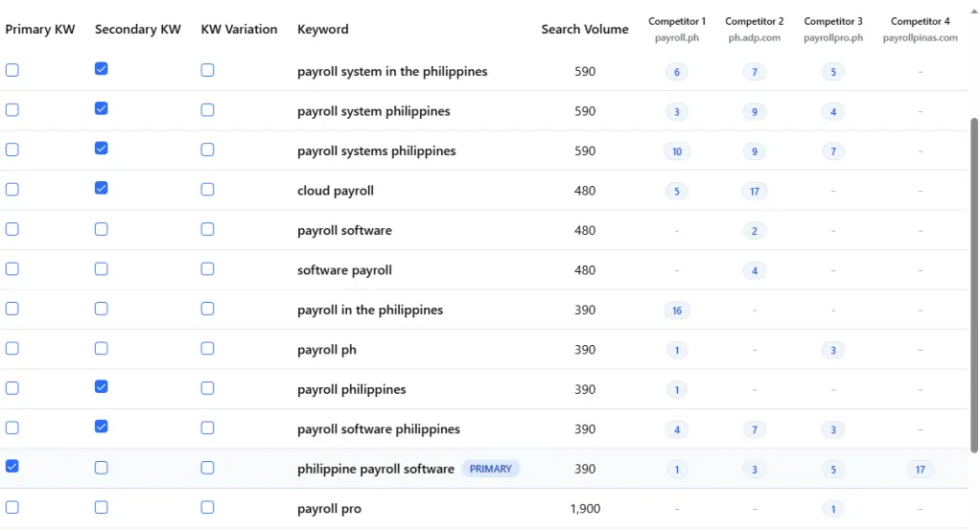Select the keyword text cloud payroll

pyautogui.click(x=335, y=191)
